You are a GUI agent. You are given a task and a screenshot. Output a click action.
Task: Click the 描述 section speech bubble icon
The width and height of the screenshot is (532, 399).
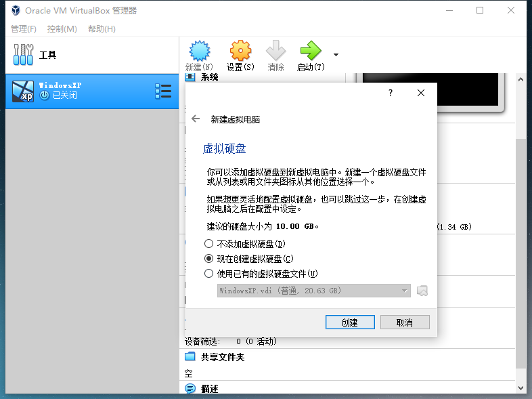click(x=190, y=388)
